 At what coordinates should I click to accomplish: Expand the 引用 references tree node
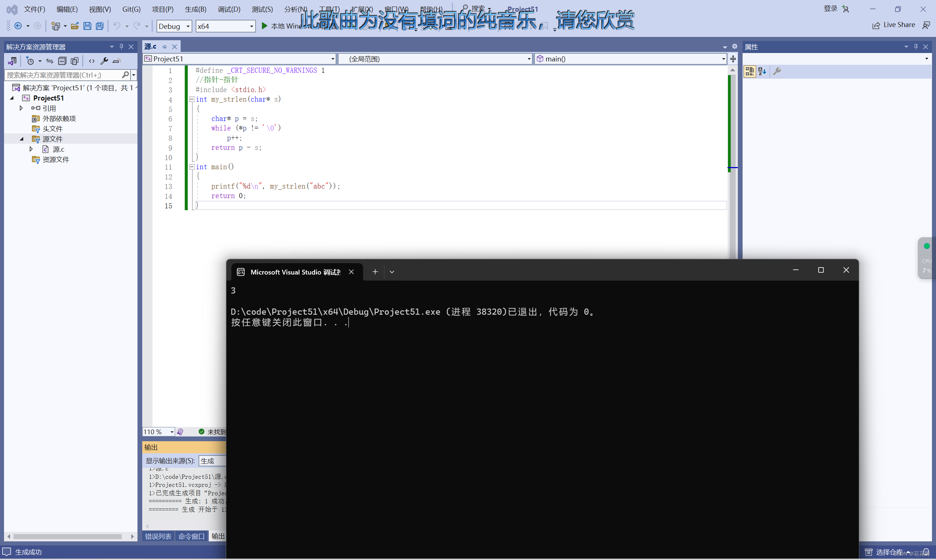pos(22,108)
